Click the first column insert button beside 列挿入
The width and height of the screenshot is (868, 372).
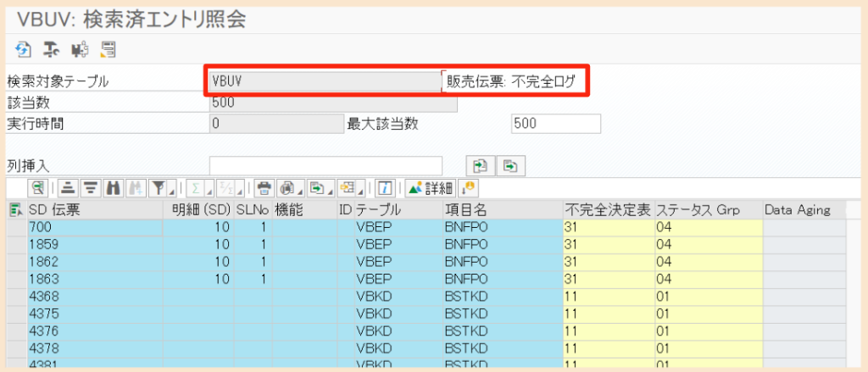click(480, 165)
